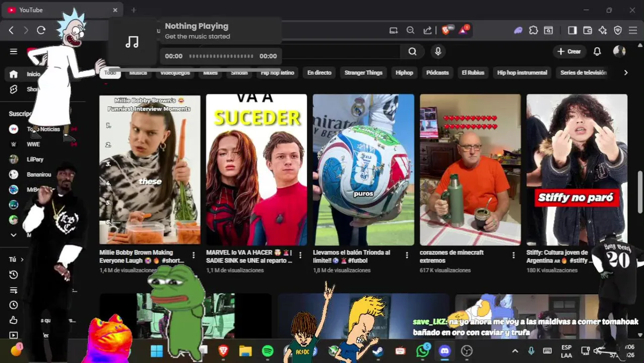Open OBS Studio from the taskbar

click(467, 351)
